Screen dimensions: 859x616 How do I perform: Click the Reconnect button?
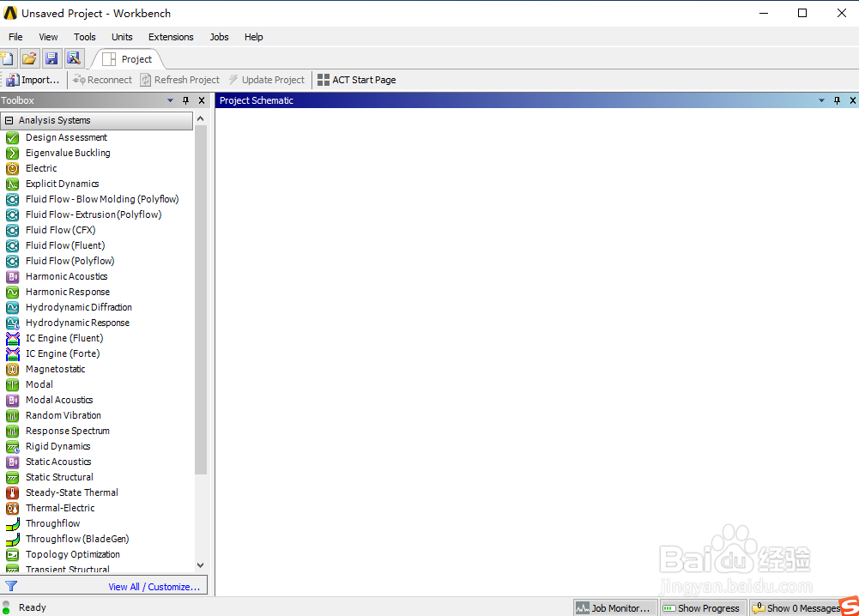tap(102, 80)
